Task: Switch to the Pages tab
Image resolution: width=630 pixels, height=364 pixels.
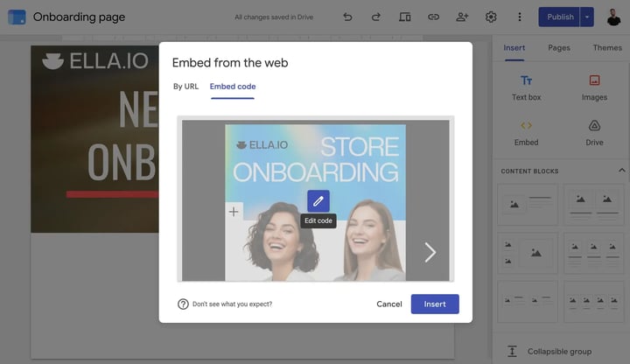Action: click(x=559, y=48)
